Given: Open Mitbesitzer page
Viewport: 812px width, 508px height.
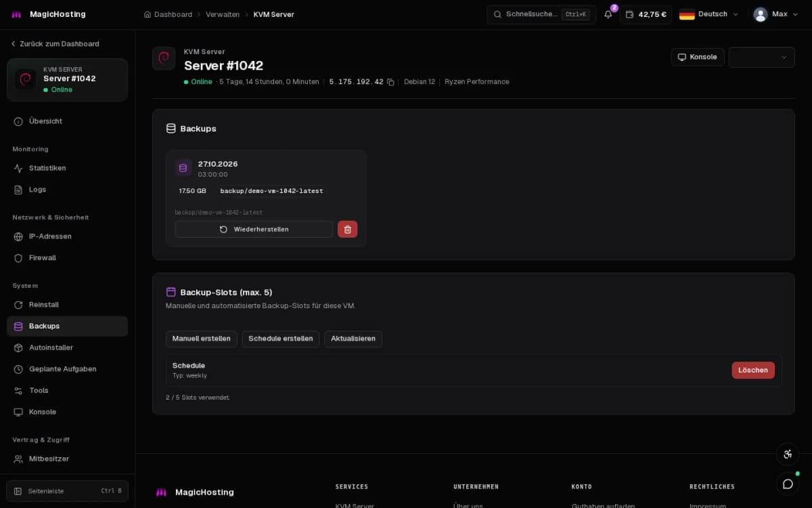Looking at the screenshot, I should coord(67,459).
